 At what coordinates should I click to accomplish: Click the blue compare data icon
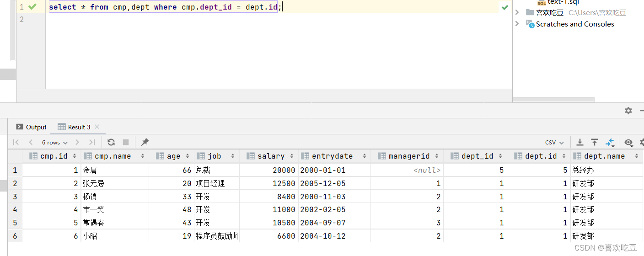(x=610, y=142)
